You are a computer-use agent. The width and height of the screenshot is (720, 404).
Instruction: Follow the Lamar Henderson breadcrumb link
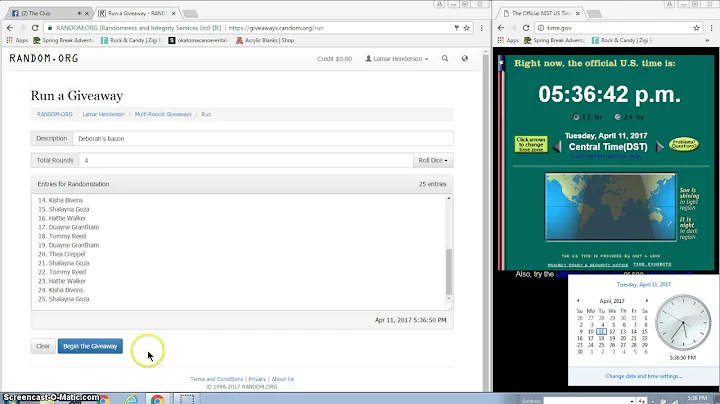104,114
